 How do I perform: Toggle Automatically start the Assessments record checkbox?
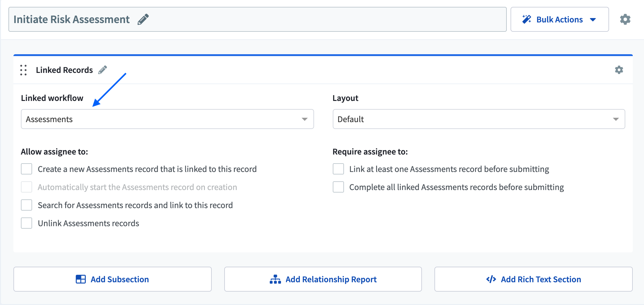[x=27, y=187]
